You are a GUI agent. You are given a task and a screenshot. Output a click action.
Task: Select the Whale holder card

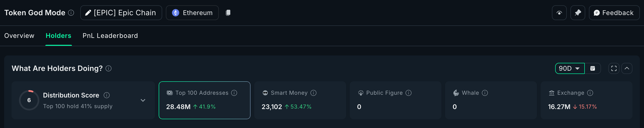tap(490, 100)
